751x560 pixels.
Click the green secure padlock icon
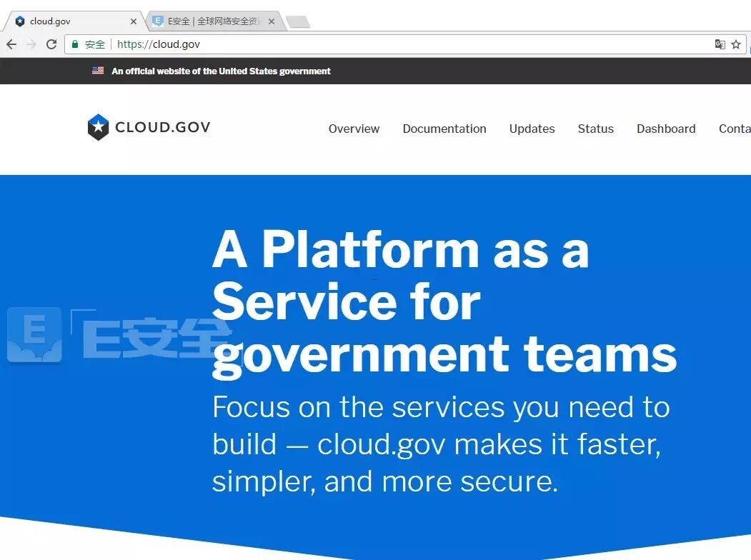click(75, 44)
